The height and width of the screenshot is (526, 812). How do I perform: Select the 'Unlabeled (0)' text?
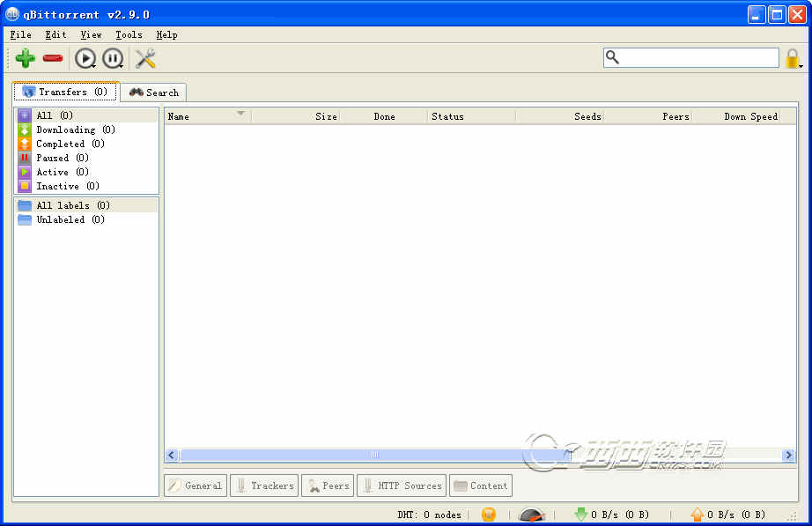pos(70,219)
